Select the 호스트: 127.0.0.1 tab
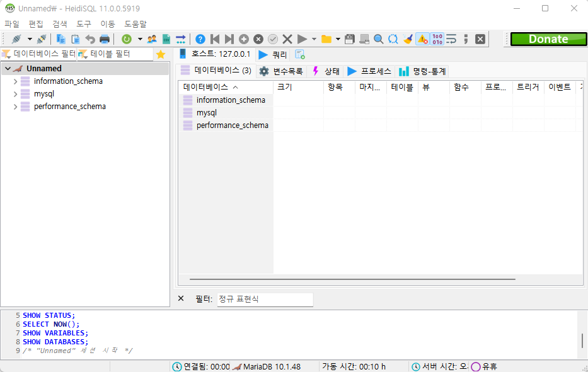The height and width of the screenshot is (372, 588). pos(215,54)
